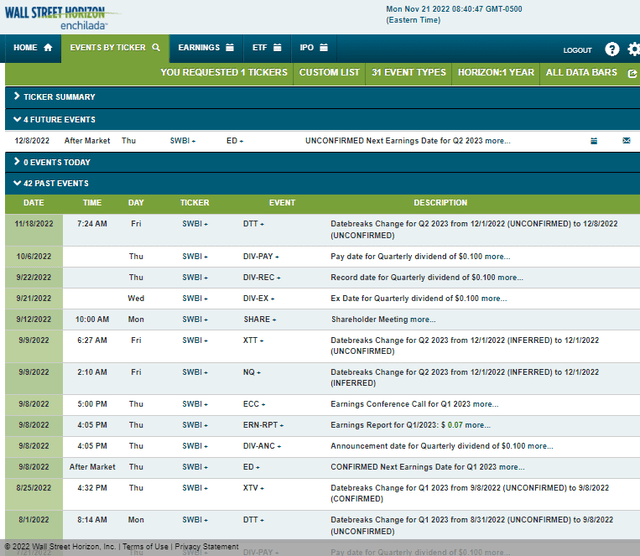Open the settings gear icon
Viewport: 640px width, 556px height.
coord(634,49)
